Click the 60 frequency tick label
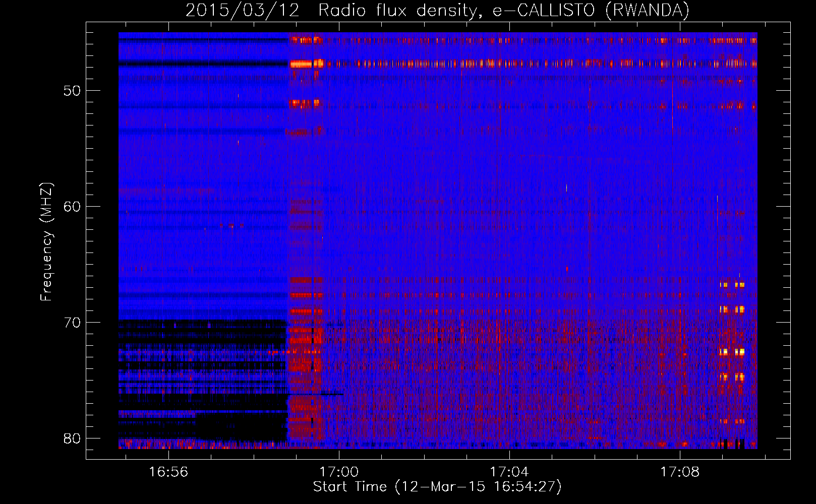 click(x=72, y=207)
